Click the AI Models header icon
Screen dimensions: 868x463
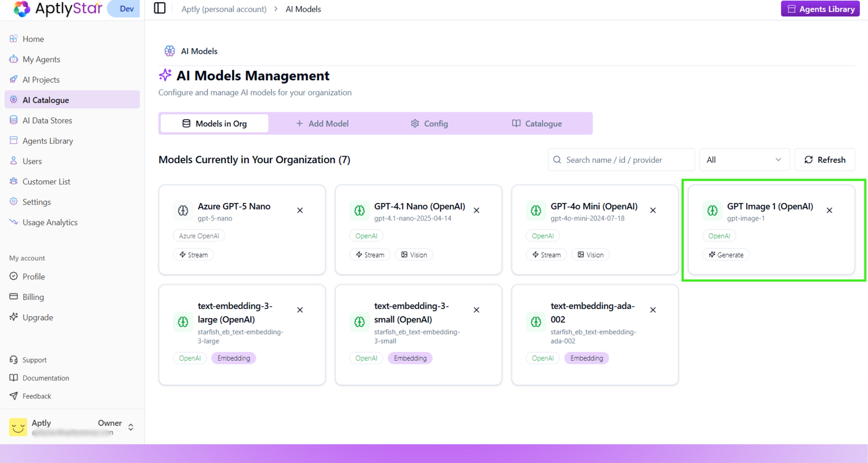tap(169, 51)
